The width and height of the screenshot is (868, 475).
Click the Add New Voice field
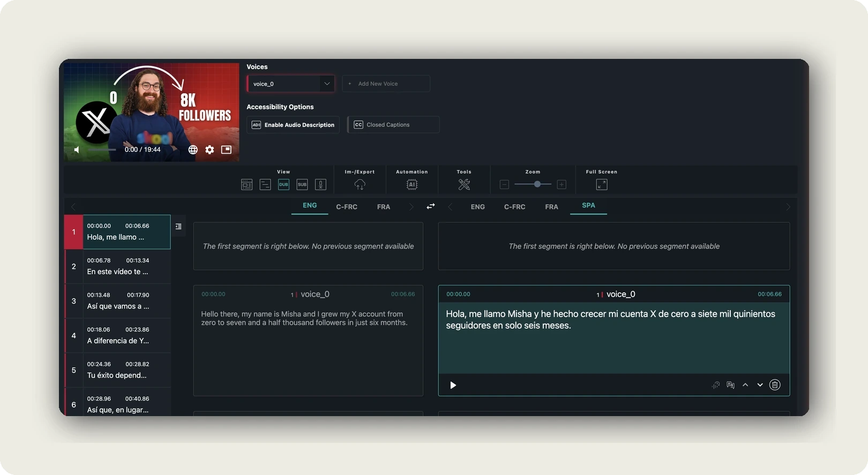pos(386,84)
